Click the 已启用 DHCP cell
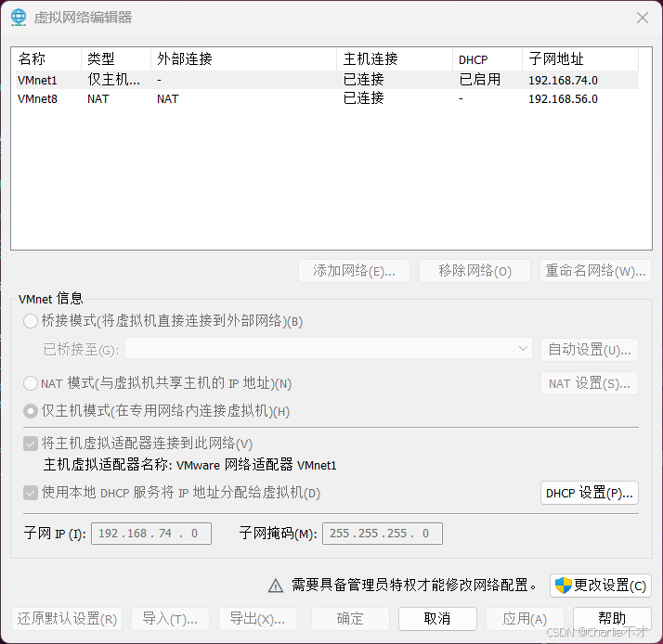This screenshot has width=663, height=644. (480, 80)
